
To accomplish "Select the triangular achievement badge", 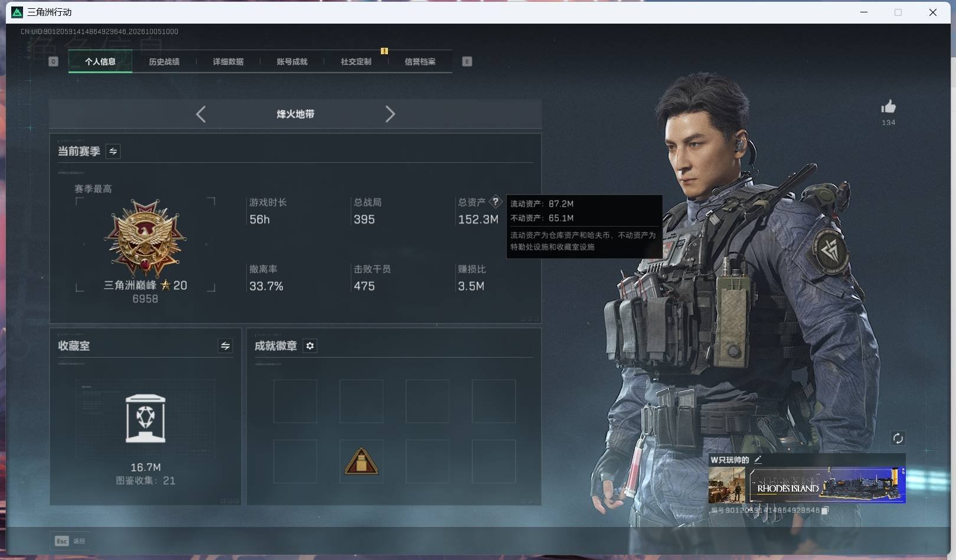I will [x=361, y=461].
